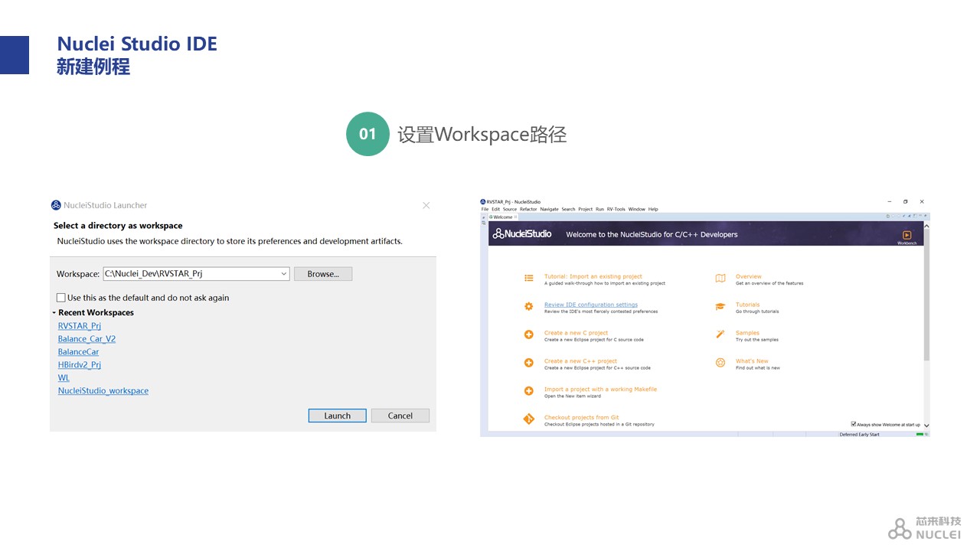This screenshot has width=980, height=551.
Task: Open the Workbench via its orange icon
Action: pyautogui.click(x=906, y=236)
